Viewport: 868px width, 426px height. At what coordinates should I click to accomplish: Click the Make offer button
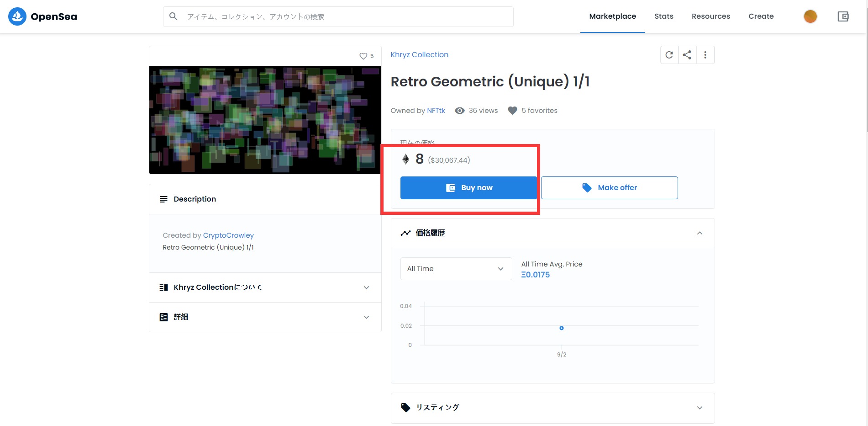(x=609, y=188)
